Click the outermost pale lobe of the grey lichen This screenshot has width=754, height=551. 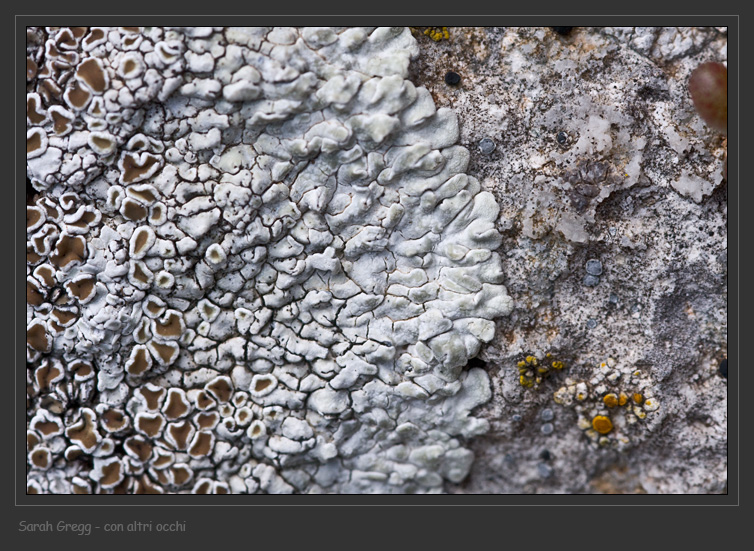[490, 300]
